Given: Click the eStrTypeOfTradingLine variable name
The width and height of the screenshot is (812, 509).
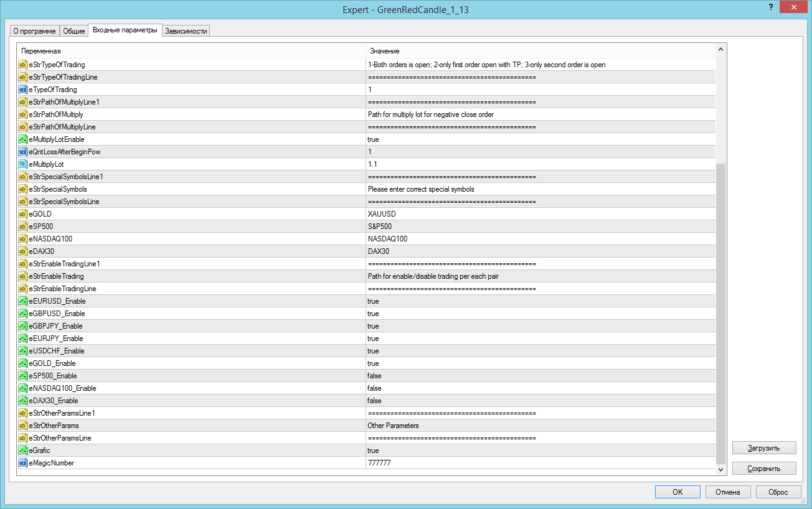Looking at the screenshot, I should (63, 77).
